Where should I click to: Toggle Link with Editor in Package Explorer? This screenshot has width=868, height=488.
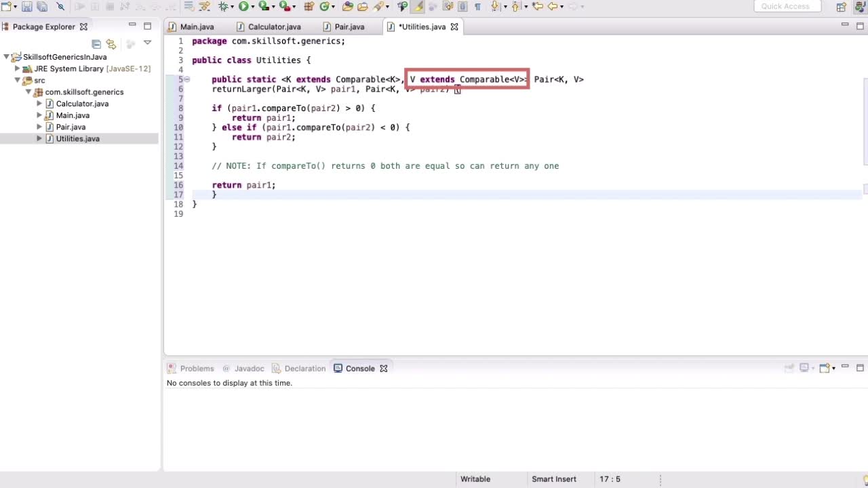click(111, 44)
